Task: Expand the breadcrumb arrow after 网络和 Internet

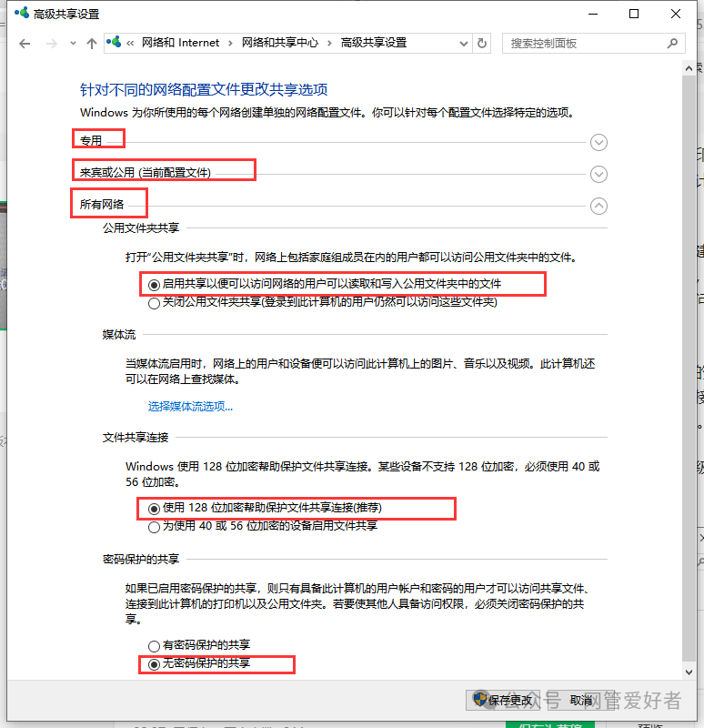Action: [x=230, y=43]
